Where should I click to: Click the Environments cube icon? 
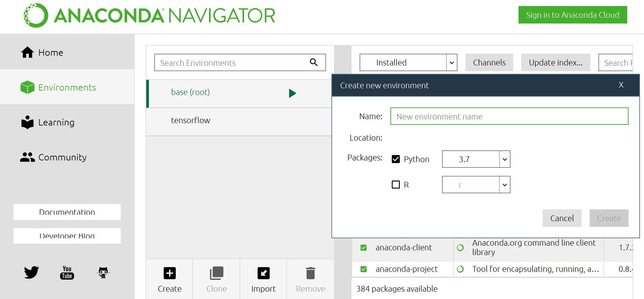pyautogui.click(x=28, y=87)
